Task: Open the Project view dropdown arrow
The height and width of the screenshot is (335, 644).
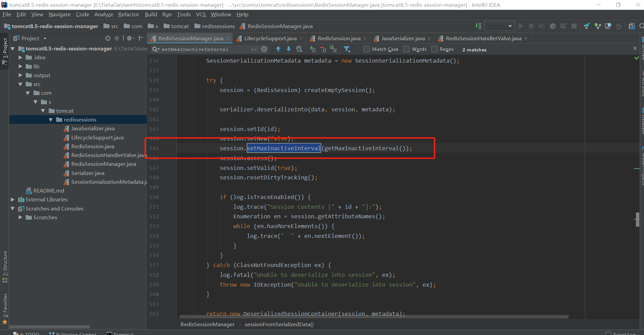Action: 45,39
